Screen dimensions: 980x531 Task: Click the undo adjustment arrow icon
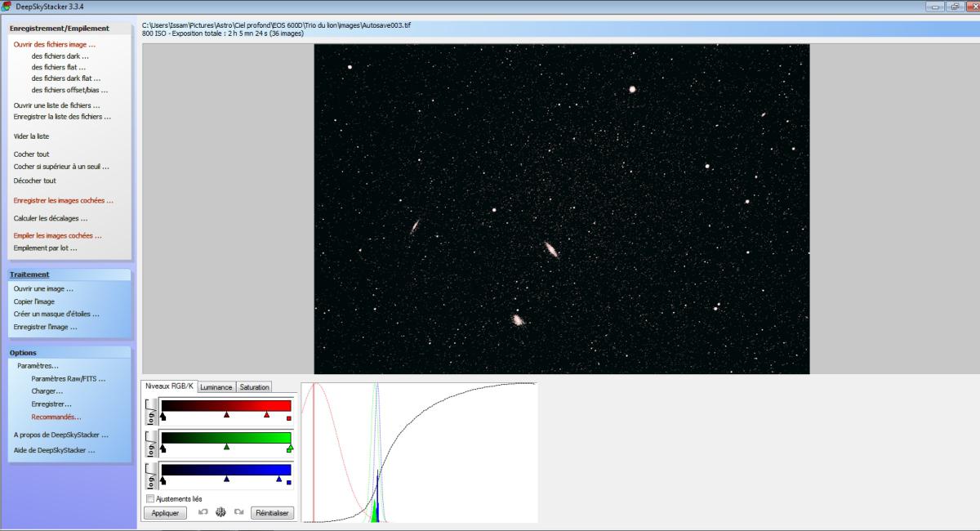coord(203,512)
